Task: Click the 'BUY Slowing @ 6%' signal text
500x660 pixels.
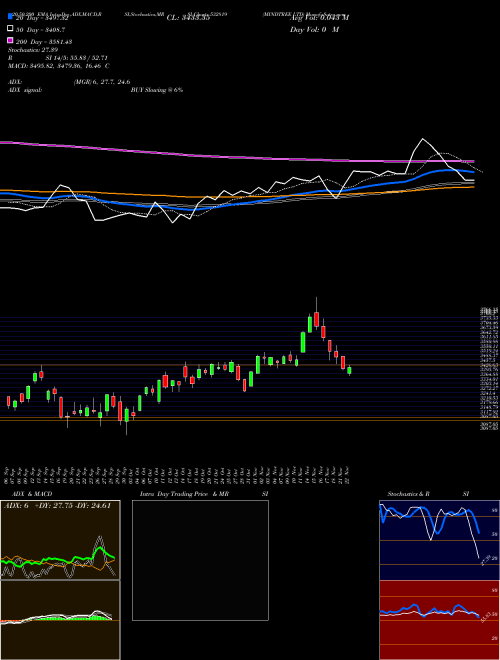Action: pyautogui.click(x=157, y=90)
